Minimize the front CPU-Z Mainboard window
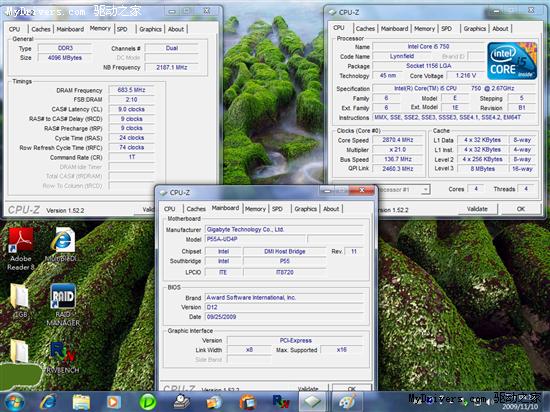Image resolution: width=550 pixels, height=412 pixels. 327,190
